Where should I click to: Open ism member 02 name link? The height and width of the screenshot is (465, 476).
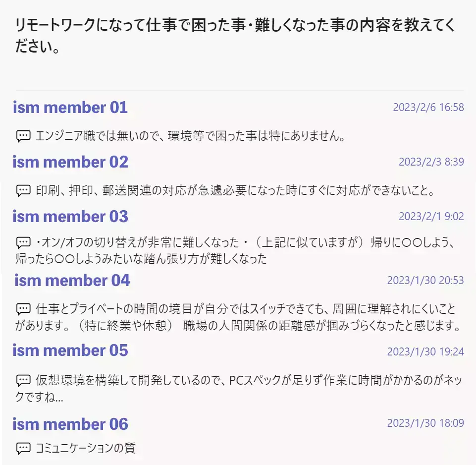click(x=70, y=162)
